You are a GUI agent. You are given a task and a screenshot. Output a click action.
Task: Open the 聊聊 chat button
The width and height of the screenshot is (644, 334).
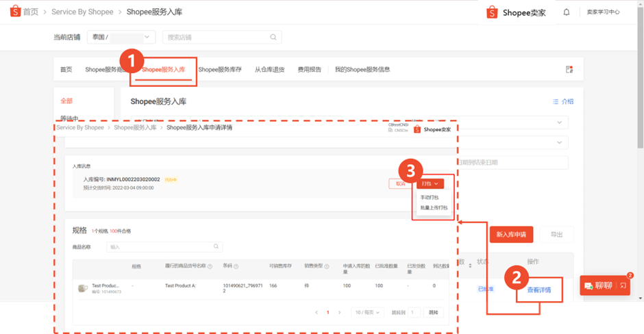[605, 285]
